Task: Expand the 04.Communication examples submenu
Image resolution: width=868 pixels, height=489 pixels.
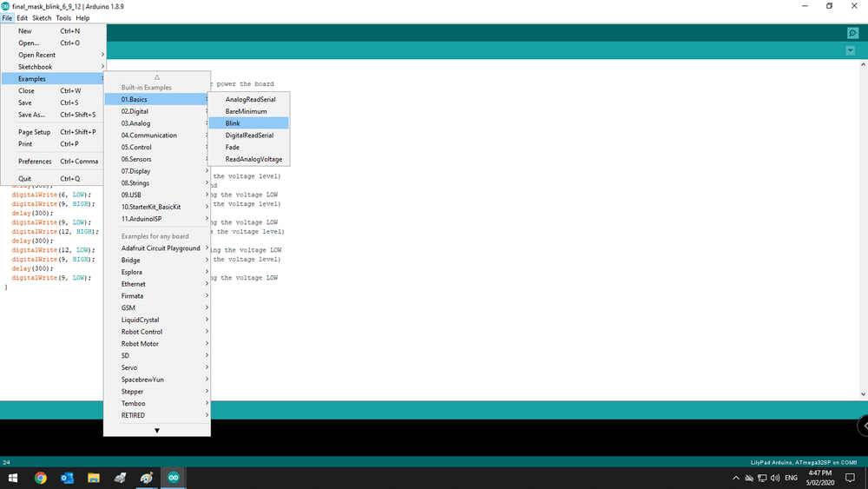Action: click(156, 135)
